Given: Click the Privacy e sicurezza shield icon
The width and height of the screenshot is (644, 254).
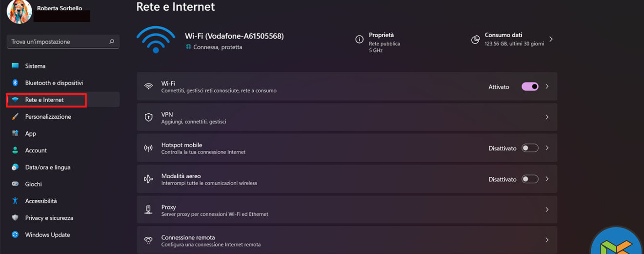Looking at the screenshot, I should [15, 218].
